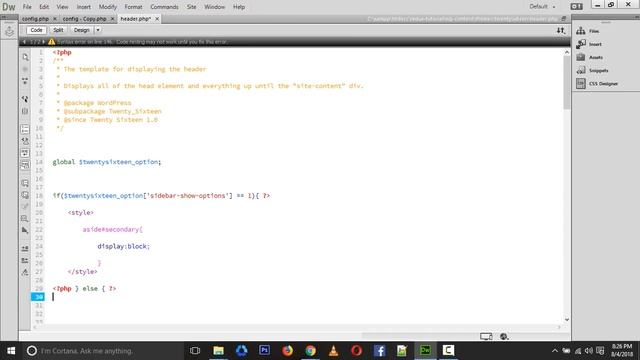Switch to the config.php tab
Viewport: 640px width, 360px height.
click(x=36, y=19)
